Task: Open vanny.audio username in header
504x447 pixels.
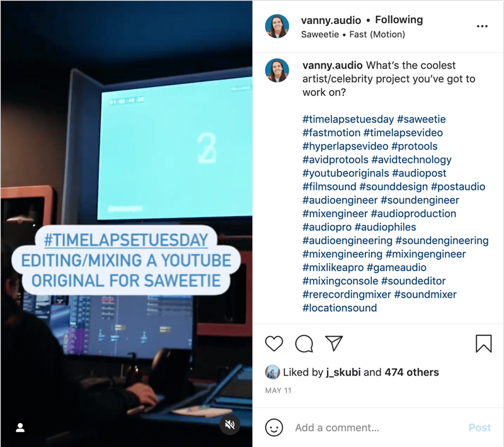Action: pos(331,20)
